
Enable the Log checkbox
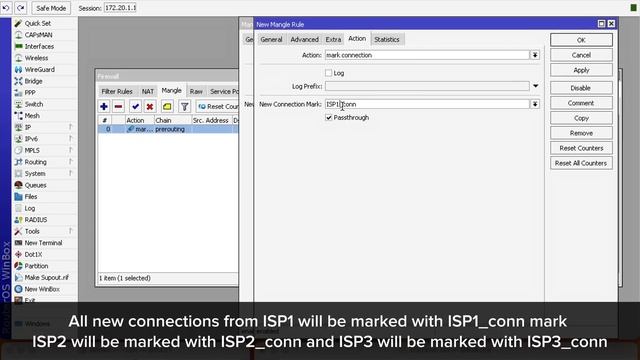click(x=329, y=73)
